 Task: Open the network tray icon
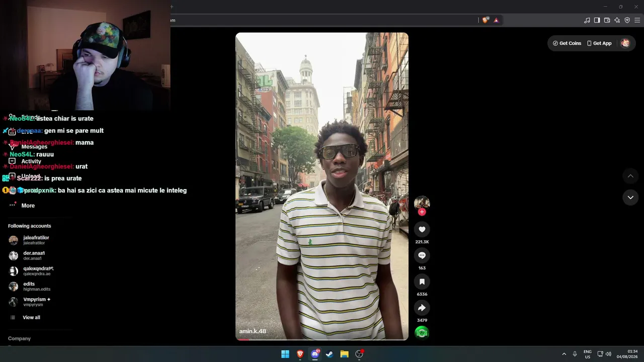click(600, 354)
